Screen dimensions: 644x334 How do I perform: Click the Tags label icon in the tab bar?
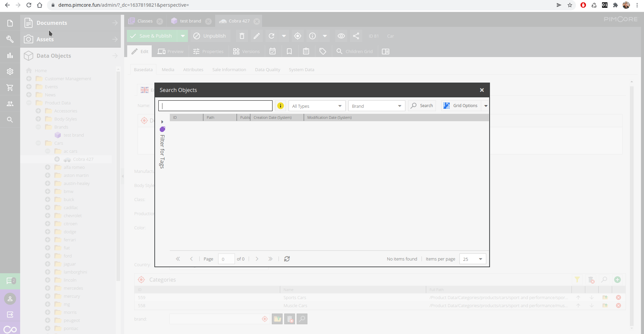pos(323,51)
